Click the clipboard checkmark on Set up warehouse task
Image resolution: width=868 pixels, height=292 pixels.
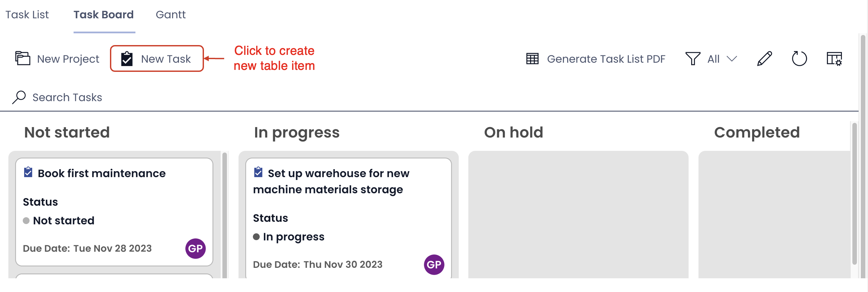click(x=258, y=172)
